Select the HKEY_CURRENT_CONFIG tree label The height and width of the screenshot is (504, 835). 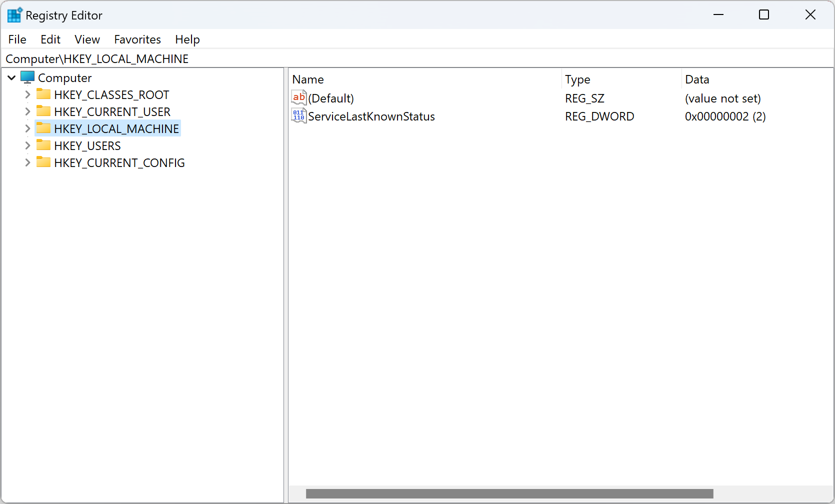pos(119,163)
